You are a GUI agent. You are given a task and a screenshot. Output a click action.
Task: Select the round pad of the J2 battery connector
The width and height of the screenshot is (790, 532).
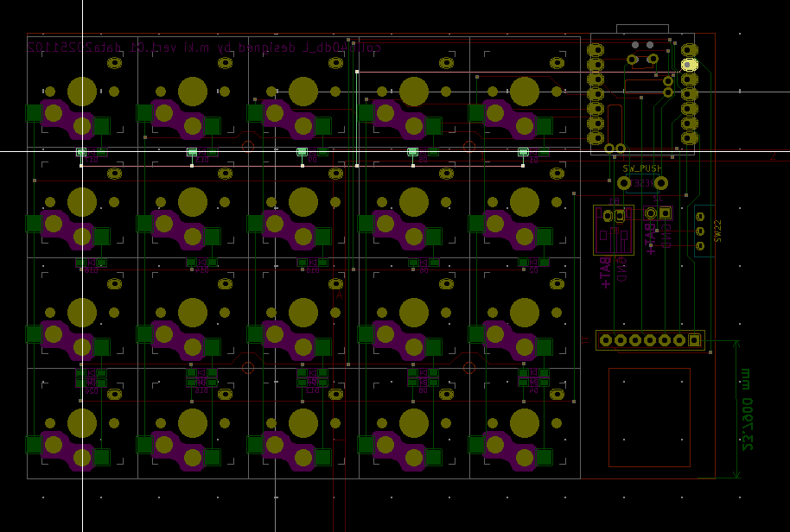tap(651, 212)
